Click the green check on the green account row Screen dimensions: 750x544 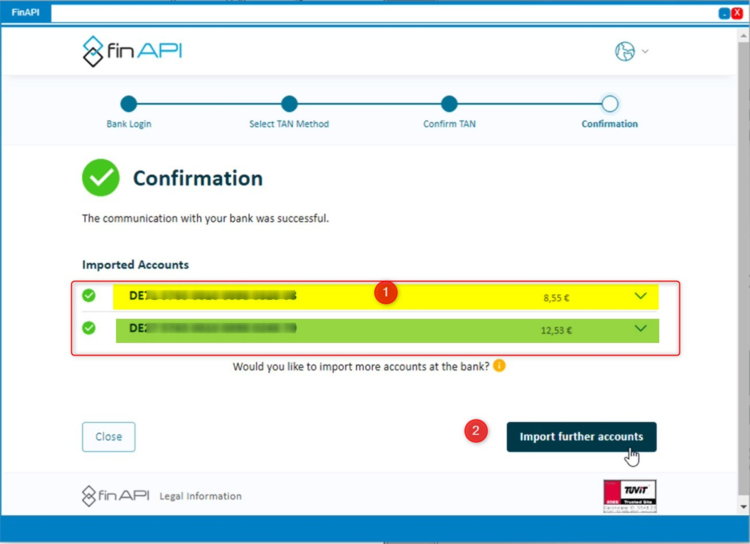(89, 328)
